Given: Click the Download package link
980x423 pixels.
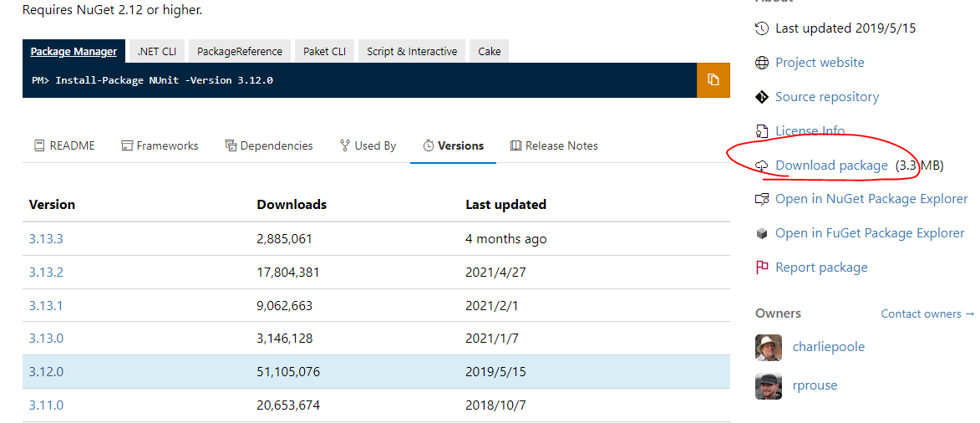Looking at the screenshot, I should pyautogui.click(x=831, y=166).
